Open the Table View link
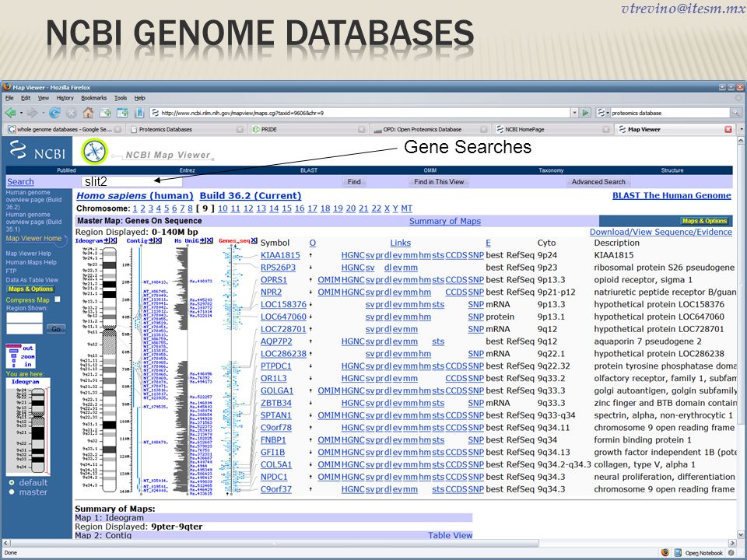Image resolution: width=747 pixels, height=560 pixels. coord(451,535)
